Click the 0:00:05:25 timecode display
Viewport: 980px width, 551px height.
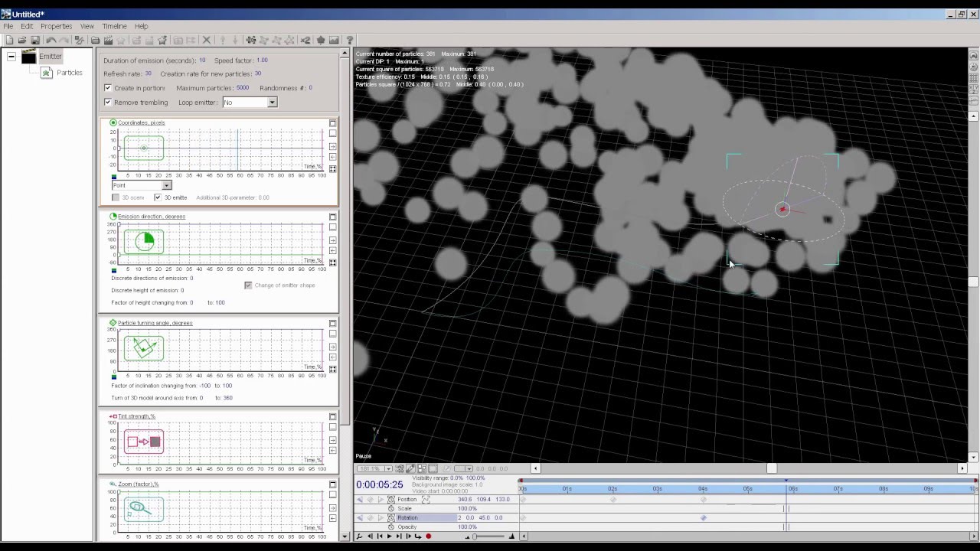point(380,484)
